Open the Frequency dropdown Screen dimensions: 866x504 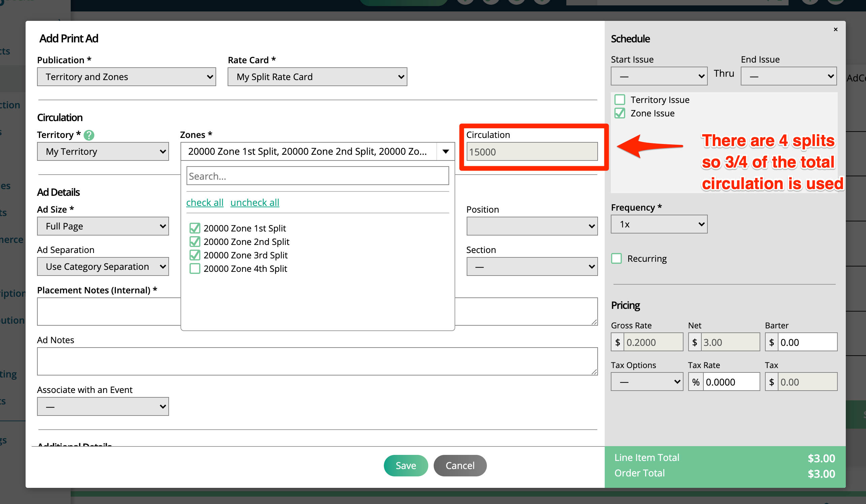coord(658,224)
